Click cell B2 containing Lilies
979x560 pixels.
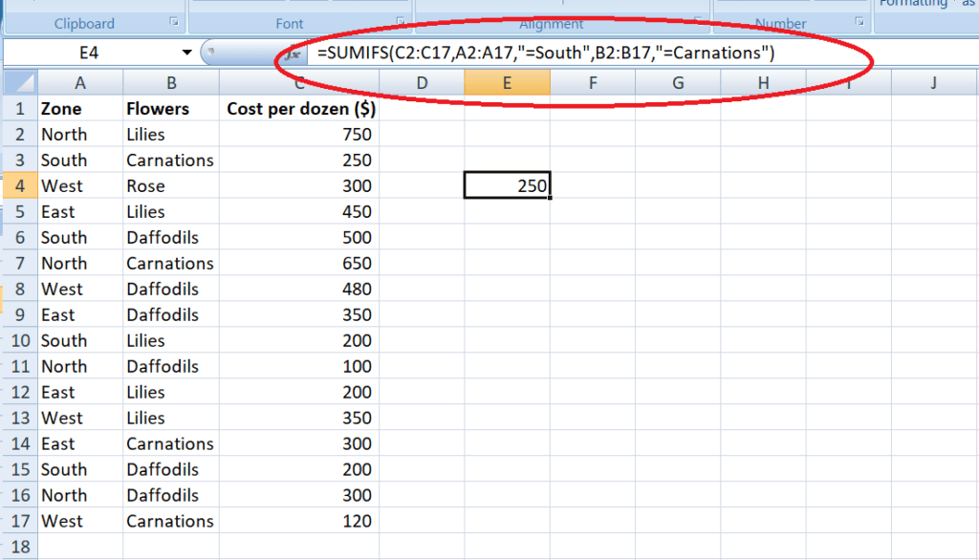click(x=170, y=134)
